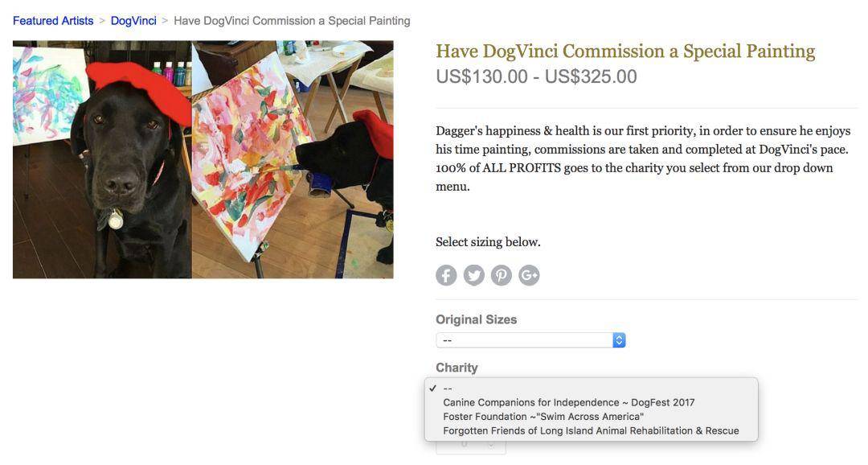This screenshot has height=465, width=868.
Task: Click the quantity field under the charity menu
Action: [470, 446]
